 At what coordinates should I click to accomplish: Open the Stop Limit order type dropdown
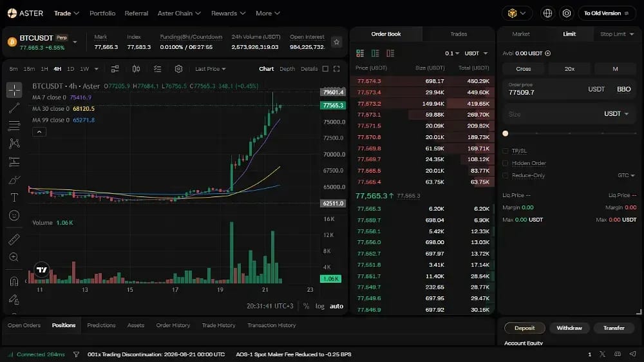click(x=617, y=34)
